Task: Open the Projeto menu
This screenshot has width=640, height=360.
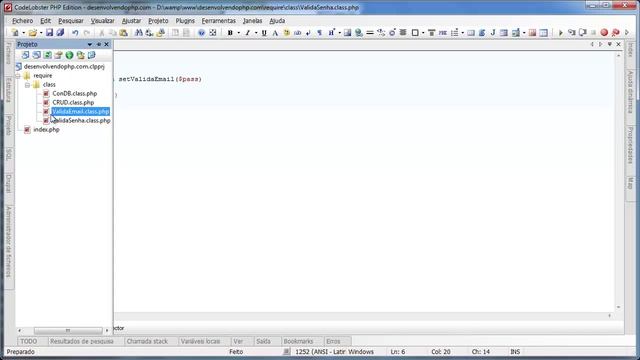Action: coord(158,20)
